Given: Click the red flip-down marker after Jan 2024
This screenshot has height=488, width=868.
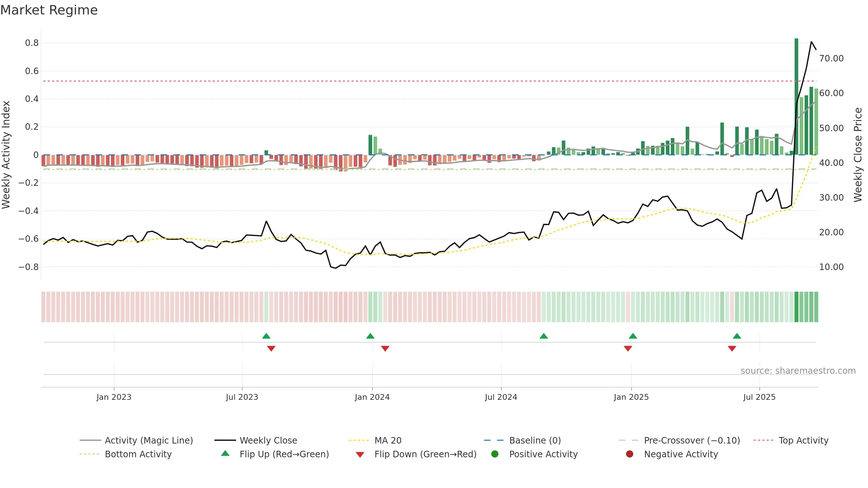Looking at the screenshot, I should tap(385, 348).
